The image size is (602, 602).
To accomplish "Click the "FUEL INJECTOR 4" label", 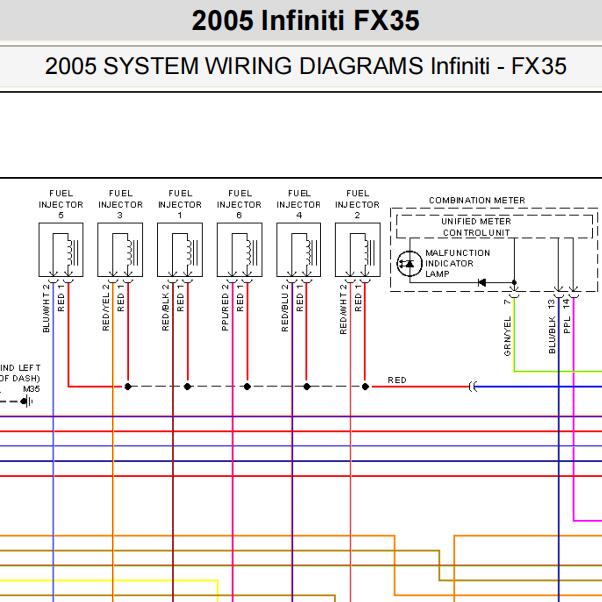I will pyautogui.click(x=299, y=204).
